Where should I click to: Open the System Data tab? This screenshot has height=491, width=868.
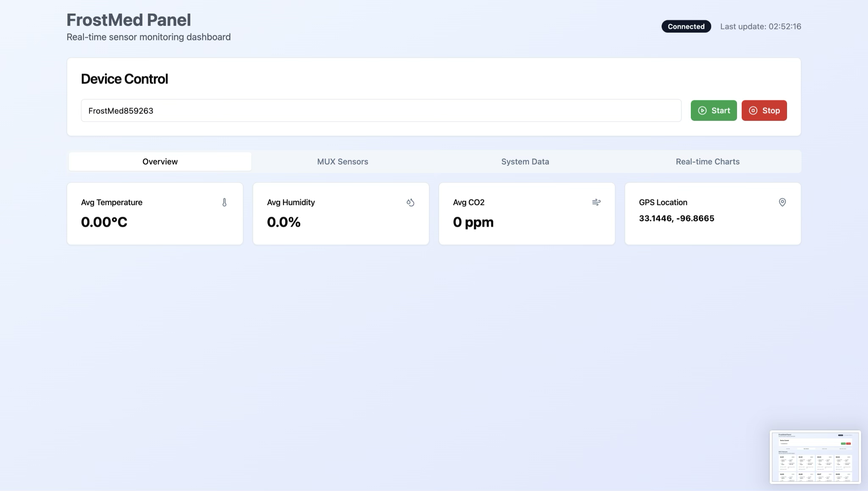[x=525, y=162]
